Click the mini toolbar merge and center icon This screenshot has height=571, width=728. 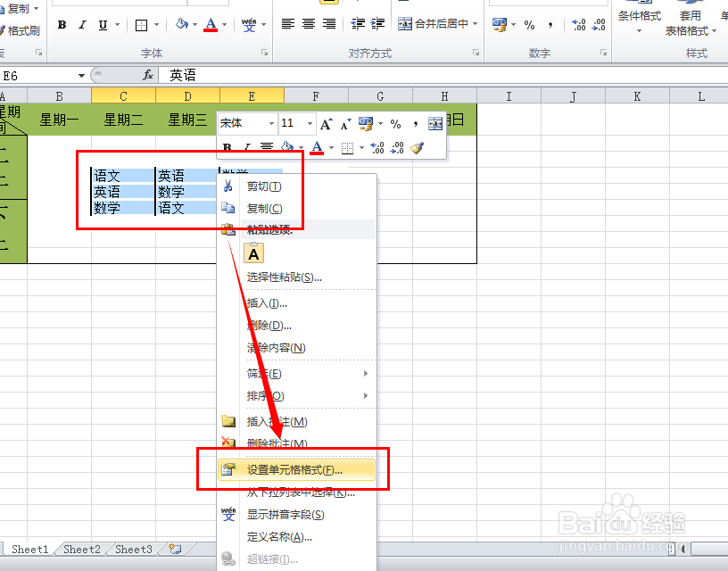click(x=435, y=124)
